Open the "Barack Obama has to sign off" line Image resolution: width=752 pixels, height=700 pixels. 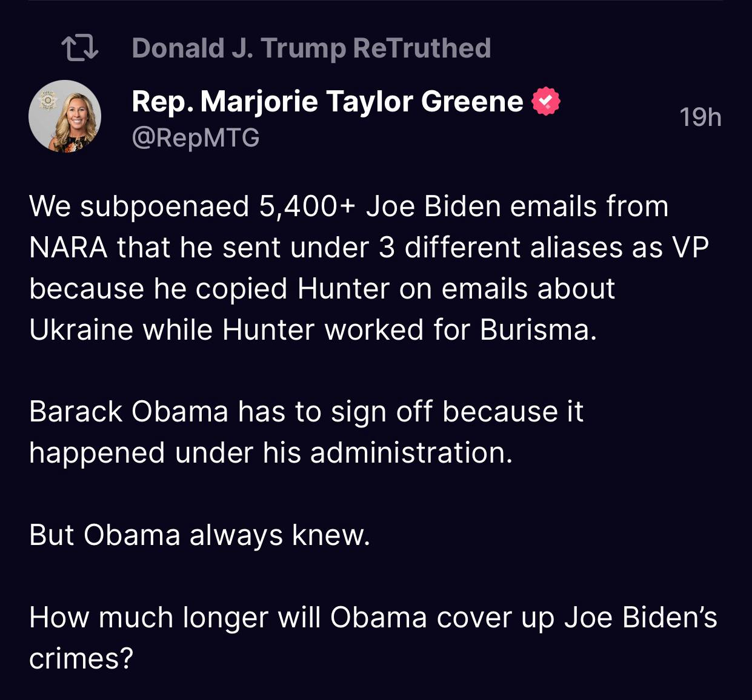[306, 412]
